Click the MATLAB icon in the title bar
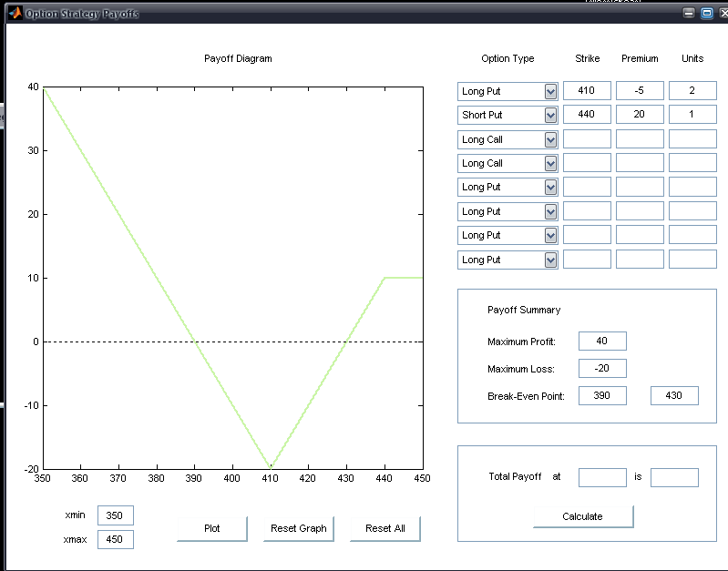This screenshot has width=728, height=571. point(15,13)
